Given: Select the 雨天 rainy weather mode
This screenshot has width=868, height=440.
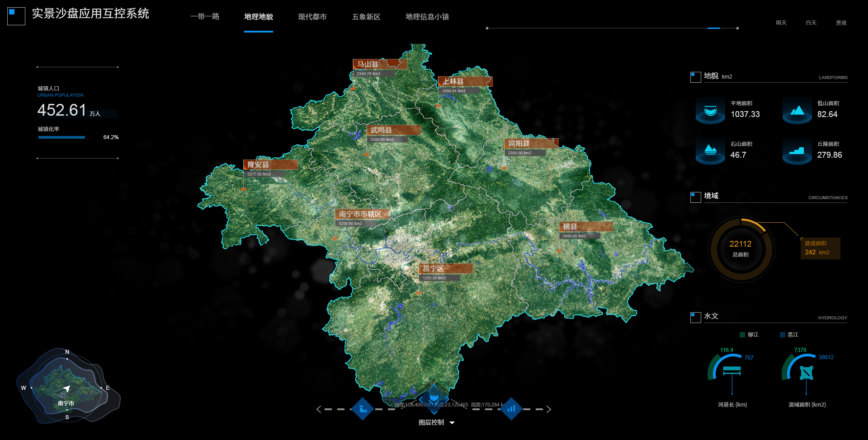Looking at the screenshot, I should point(781,23).
